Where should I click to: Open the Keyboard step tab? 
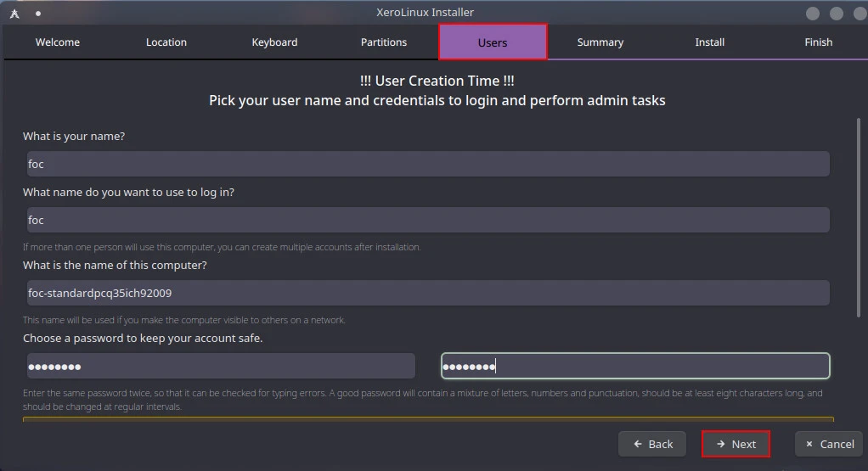coord(274,42)
